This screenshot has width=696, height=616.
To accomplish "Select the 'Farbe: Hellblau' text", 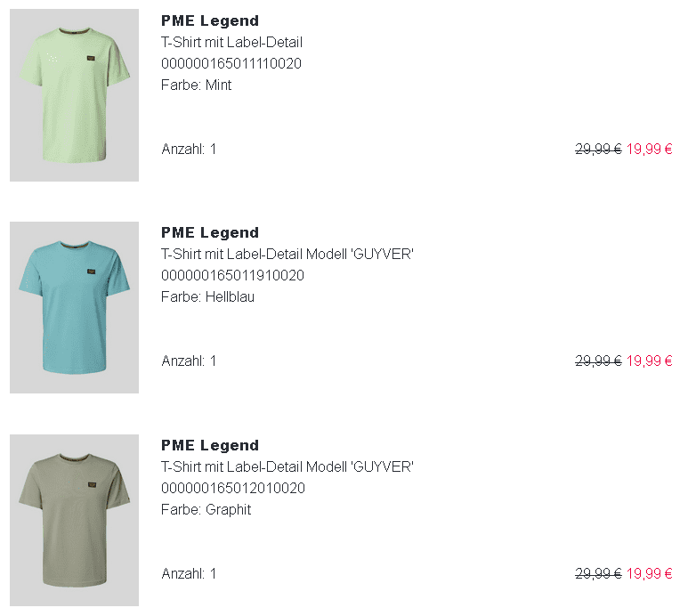I will pos(207,296).
